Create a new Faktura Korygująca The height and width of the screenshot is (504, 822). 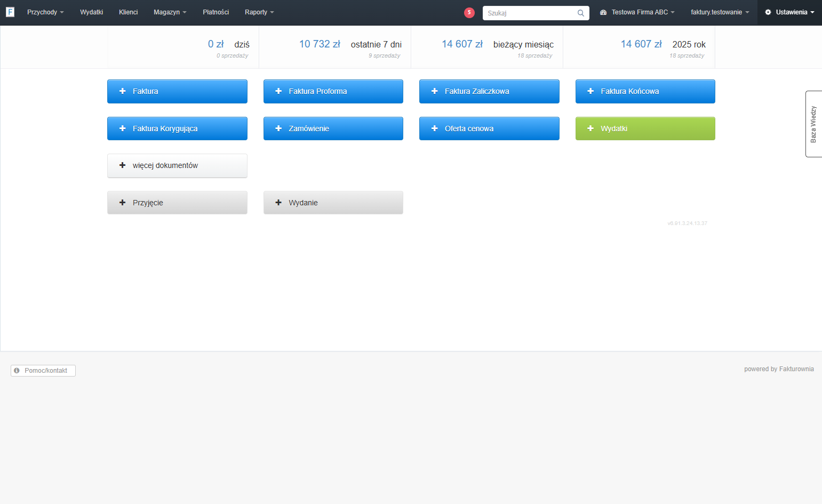[x=177, y=129]
